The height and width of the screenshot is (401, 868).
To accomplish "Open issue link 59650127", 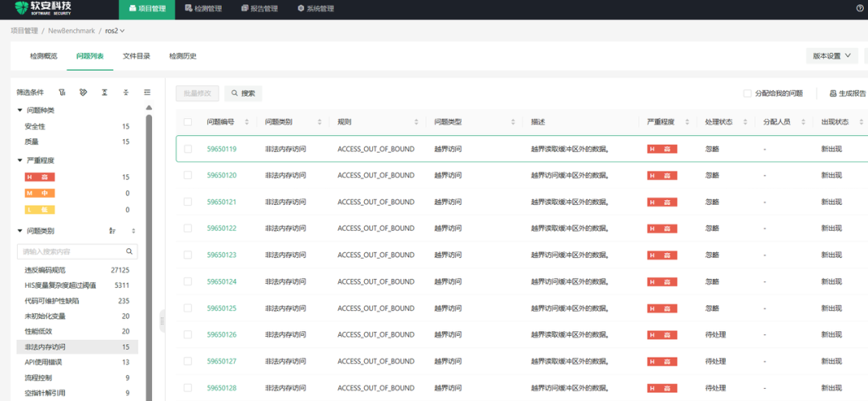I will pyautogui.click(x=222, y=361).
